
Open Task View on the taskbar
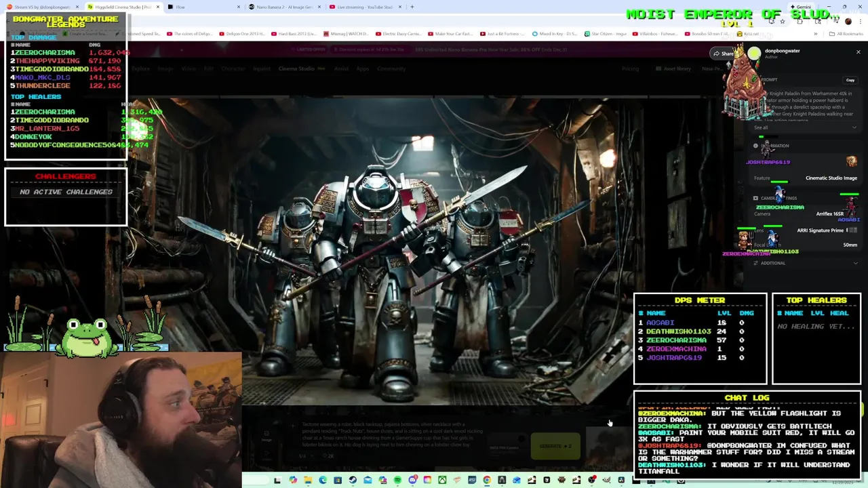(278, 480)
